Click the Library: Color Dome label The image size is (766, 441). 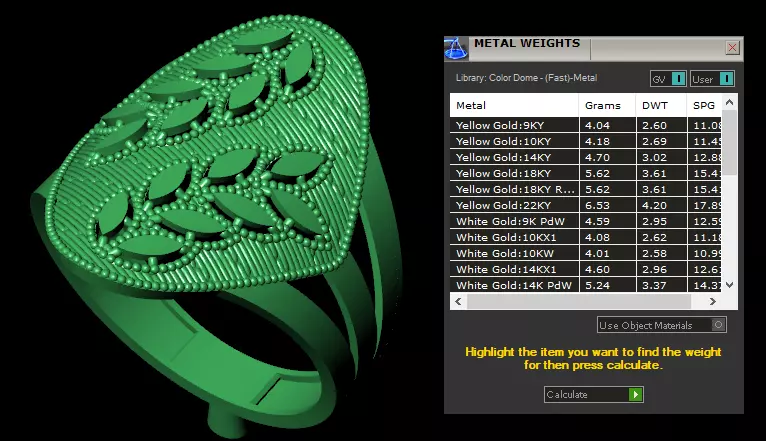[x=526, y=78]
